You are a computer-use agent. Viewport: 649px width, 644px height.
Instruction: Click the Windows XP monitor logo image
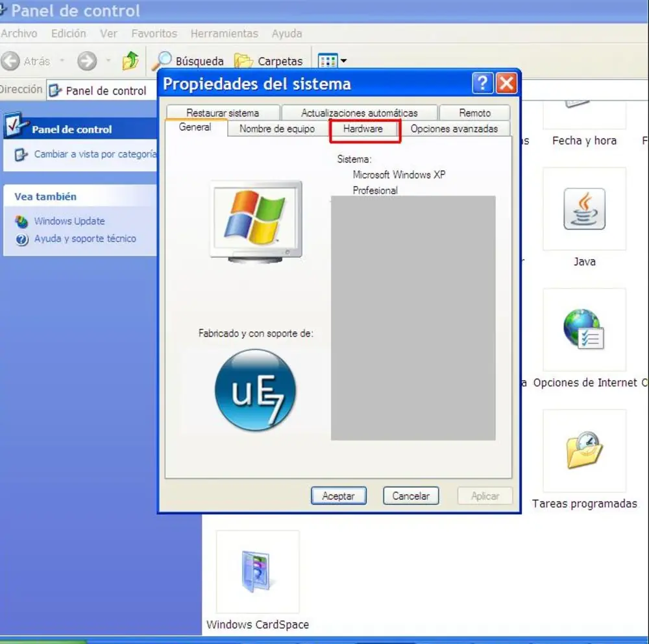coord(256,222)
